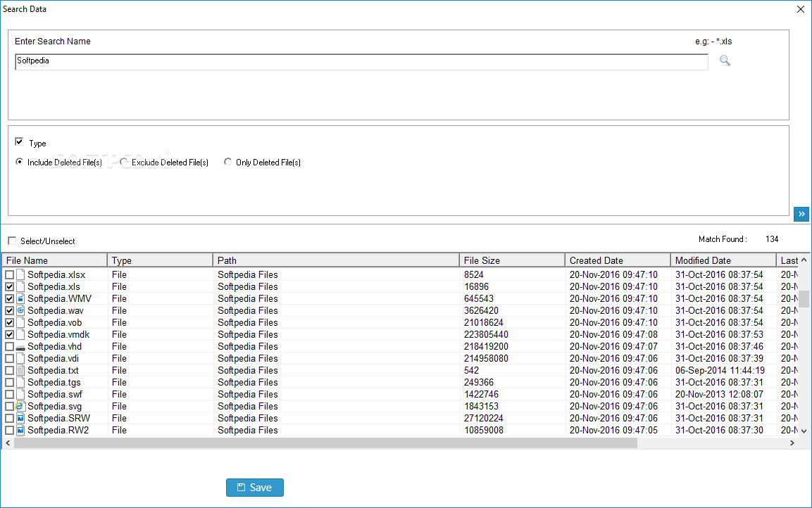This screenshot has width=812, height=508.
Task: Click the Softpedia.vhd drive icon
Action: (x=20, y=347)
